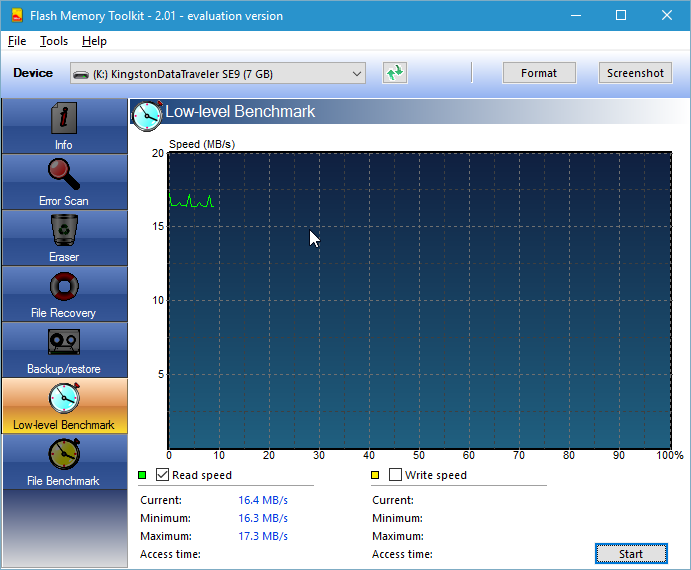Click the Speed (MB/s) axis label
Screen dimensions: 691x570
(202, 144)
